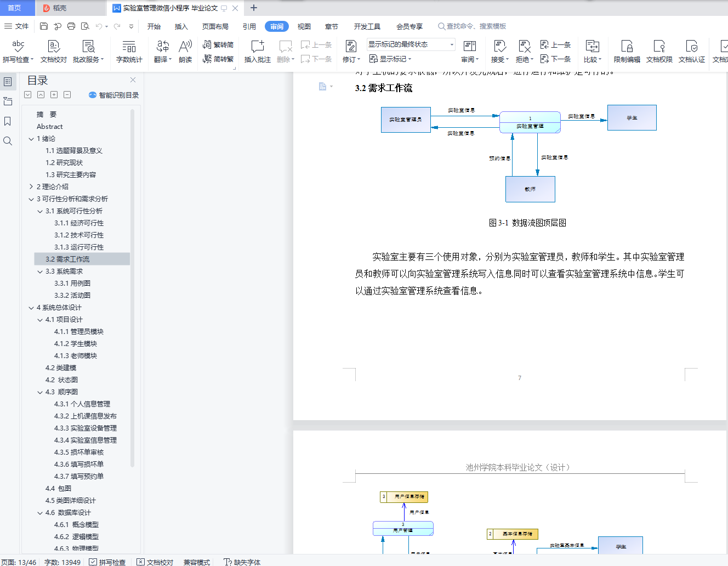Viewport: 728px width, 566px height.
Task: Open 限制编辑 restrict editing
Action: point(627,51)
